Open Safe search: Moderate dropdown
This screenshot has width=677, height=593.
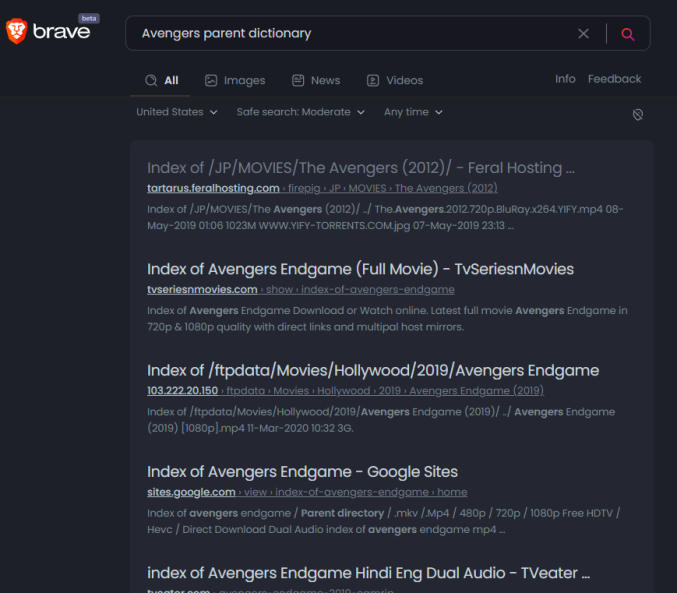[x=301, y=112]
